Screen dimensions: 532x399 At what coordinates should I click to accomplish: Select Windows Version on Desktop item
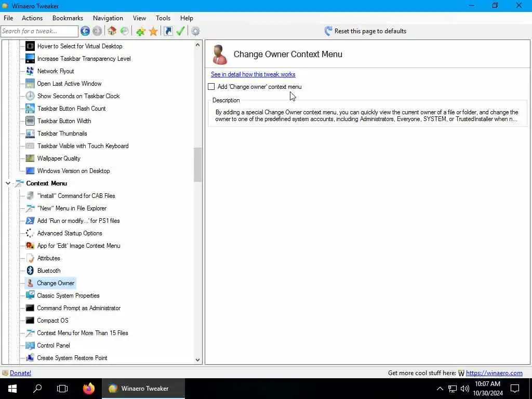point(73,171)
